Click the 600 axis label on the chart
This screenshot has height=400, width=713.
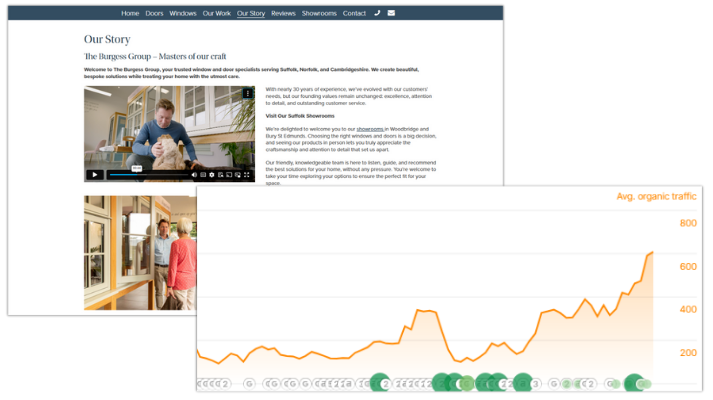point(688,266)
